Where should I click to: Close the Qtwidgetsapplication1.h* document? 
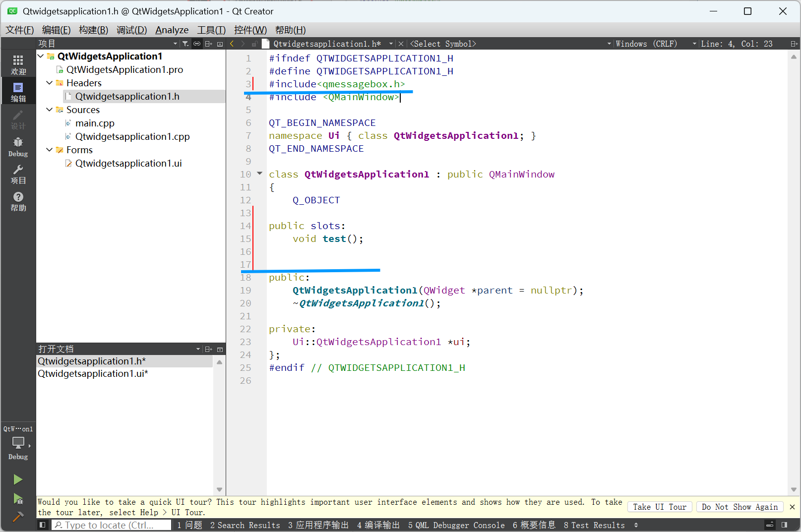tap(401, 44)
